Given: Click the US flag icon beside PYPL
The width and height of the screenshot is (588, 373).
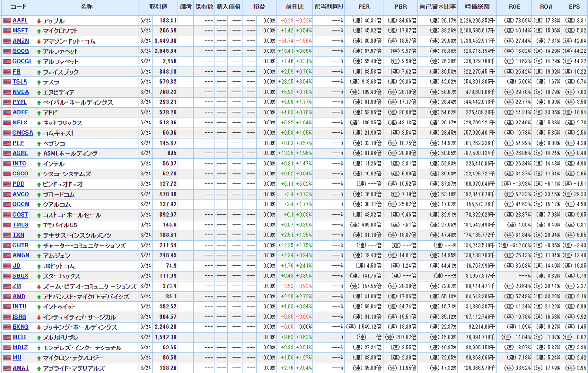Looking at the screenshot, I should click(7, 102).
